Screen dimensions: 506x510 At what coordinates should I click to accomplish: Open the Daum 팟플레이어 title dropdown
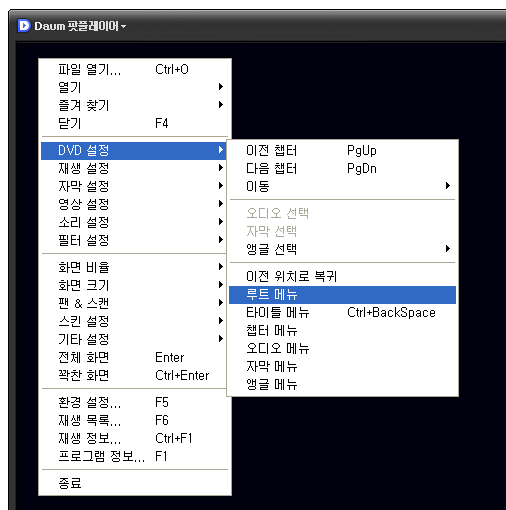pyautogui.click(x=80, y=26)
